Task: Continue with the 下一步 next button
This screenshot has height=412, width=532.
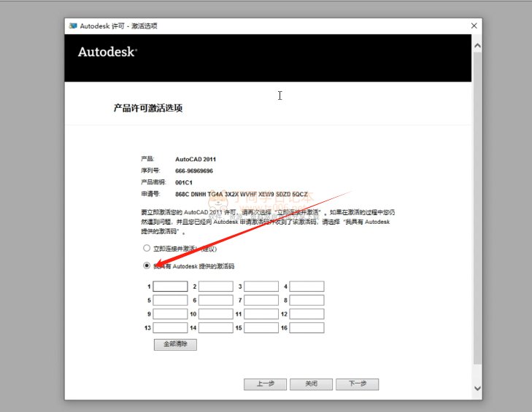Action: pos(356,384)
